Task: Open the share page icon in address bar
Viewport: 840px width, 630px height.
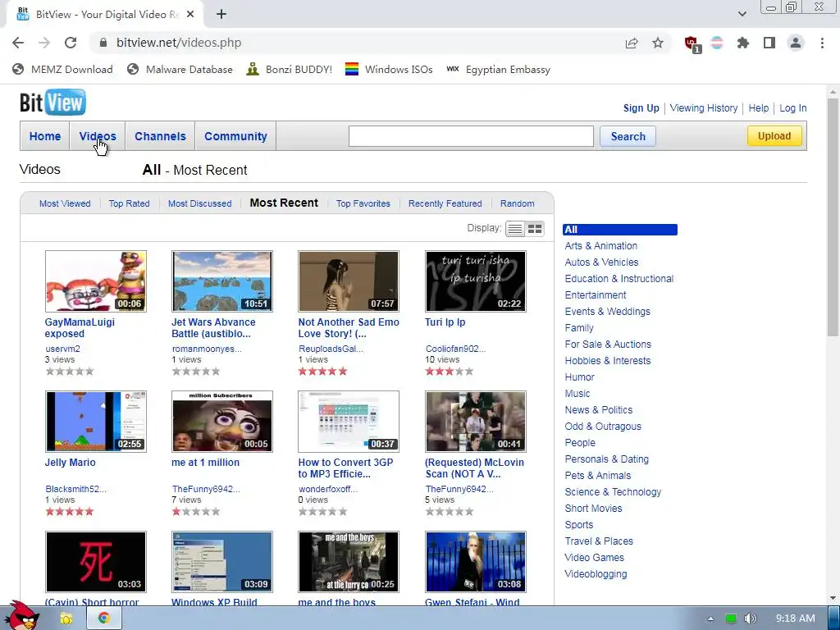Action: pyautogui.click(x=632, y=43)
